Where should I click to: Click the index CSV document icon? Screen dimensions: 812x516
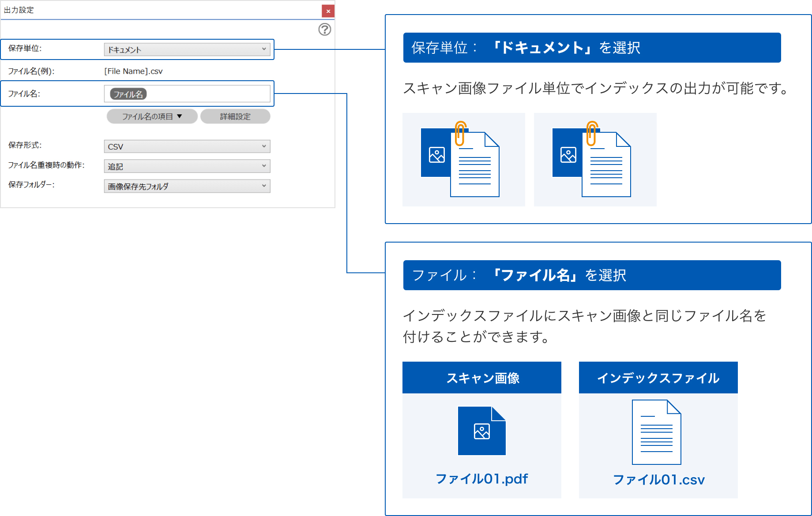tap(657, 432)
